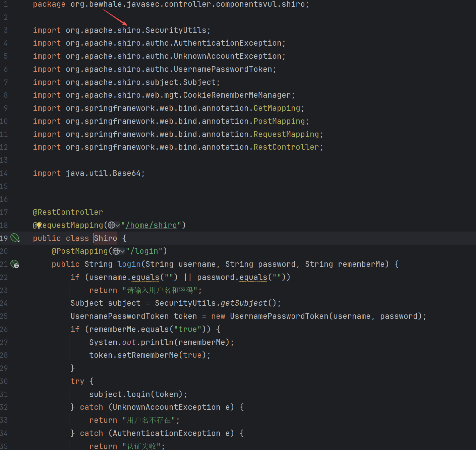476x450 pixels.
Task: Click UnknownAccountException in its import line
Action: pos(228,56)
